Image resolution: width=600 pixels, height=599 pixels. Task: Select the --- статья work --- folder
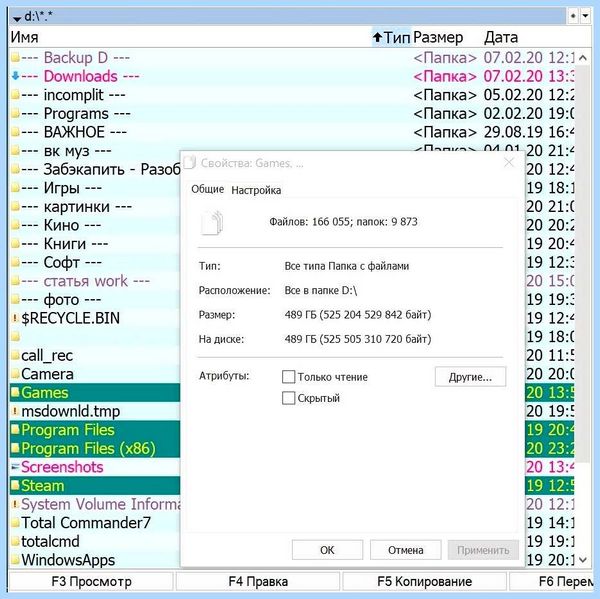coord(95,281)
